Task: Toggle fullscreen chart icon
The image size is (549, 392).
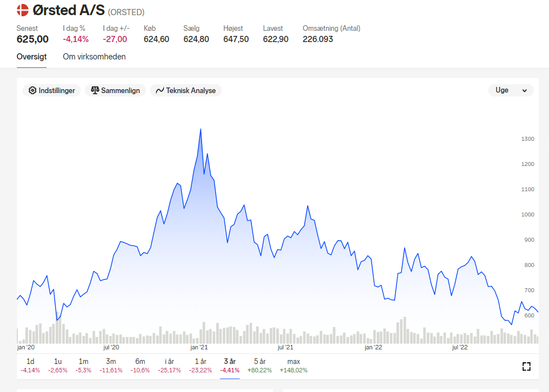Action: 526,366
